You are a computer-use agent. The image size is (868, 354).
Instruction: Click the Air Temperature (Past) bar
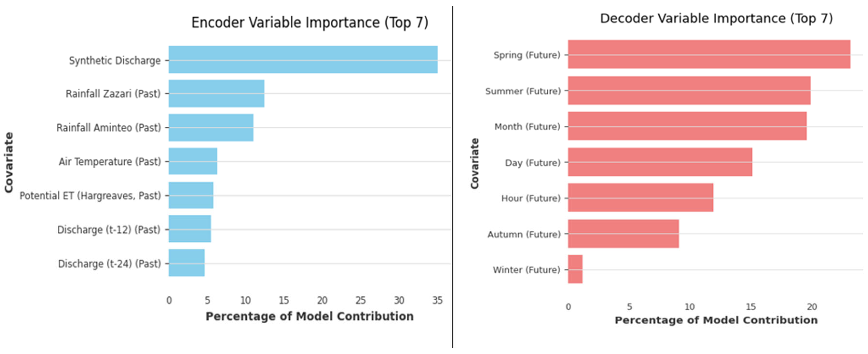coord(193,161)
